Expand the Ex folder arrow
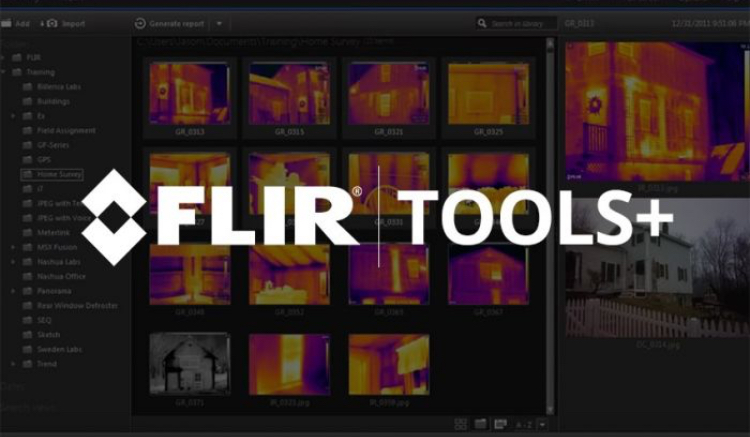 (13, 116)
